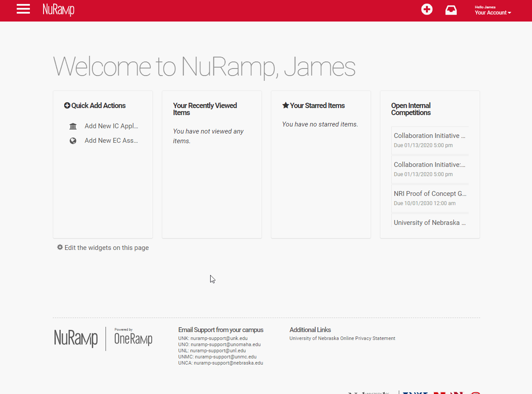Open the second Collaboration Initiative: competition
532x394 pixels.
pos(430,169)
